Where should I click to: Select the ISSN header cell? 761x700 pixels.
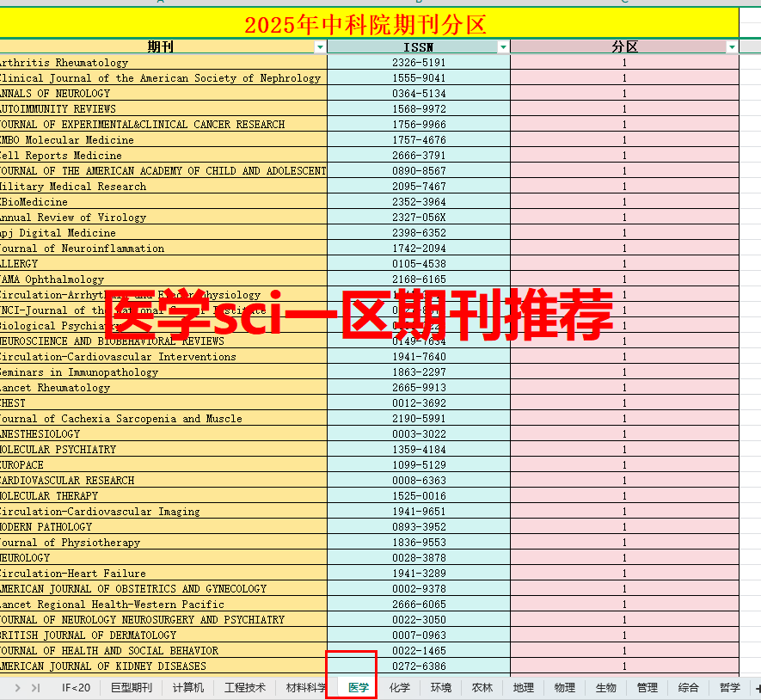tap(419, 47)
